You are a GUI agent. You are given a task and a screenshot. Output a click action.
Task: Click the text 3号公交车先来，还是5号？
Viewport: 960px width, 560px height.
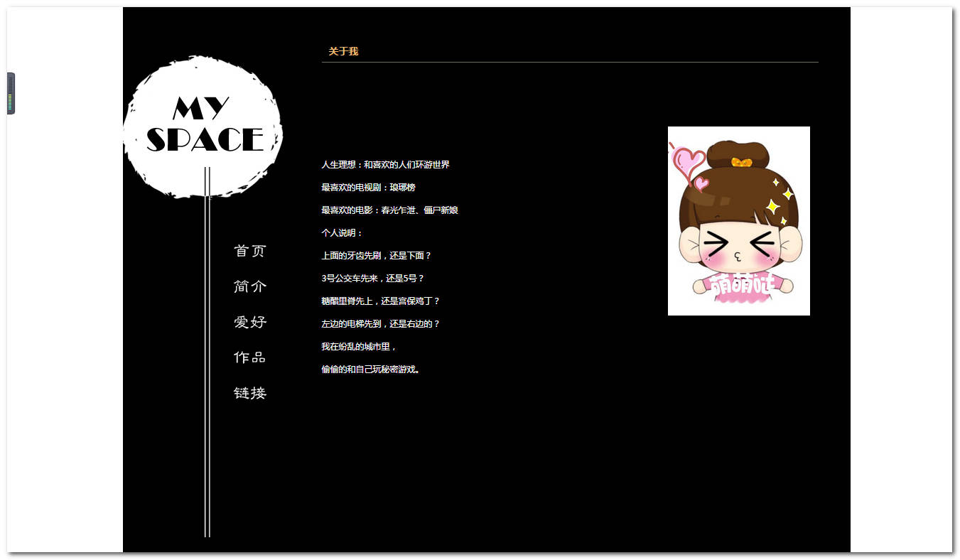click(373, 279)
